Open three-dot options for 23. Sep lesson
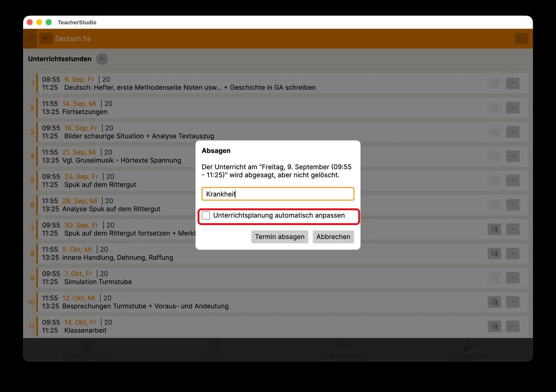 click(x=512, y=180)
